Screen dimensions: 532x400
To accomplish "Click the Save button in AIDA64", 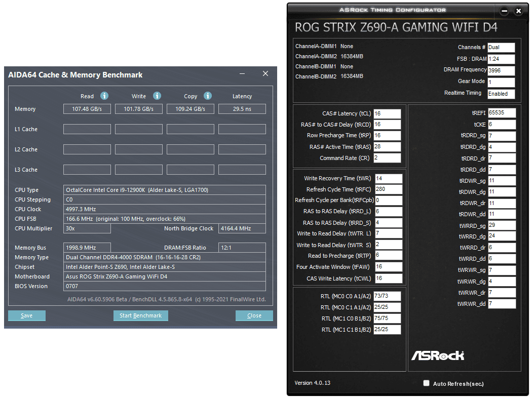I will (27, 315).
